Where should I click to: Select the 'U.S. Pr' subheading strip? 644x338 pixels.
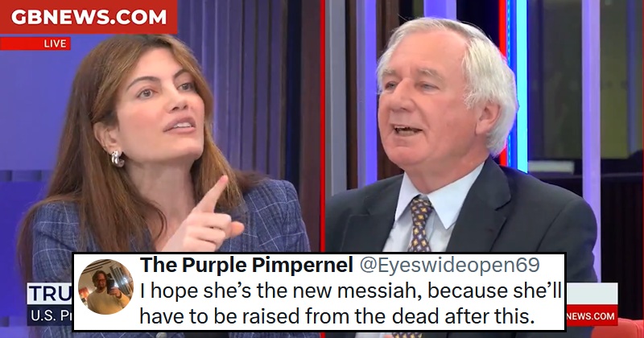click(50, 315)
